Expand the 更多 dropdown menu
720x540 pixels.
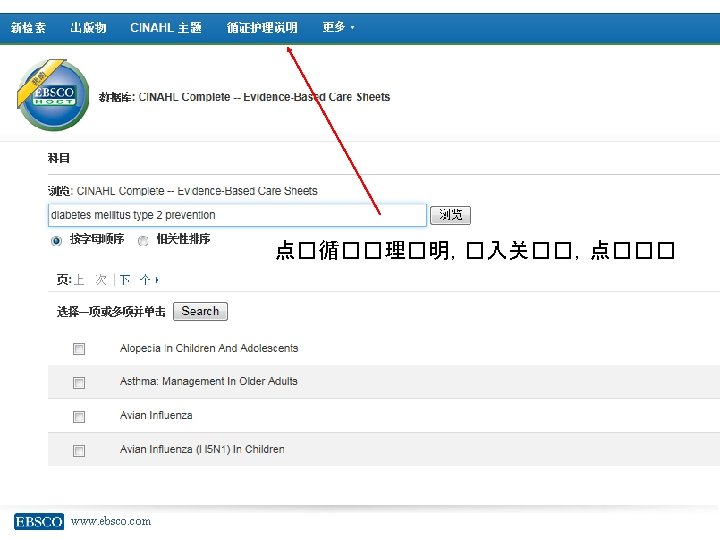(338, 27)
